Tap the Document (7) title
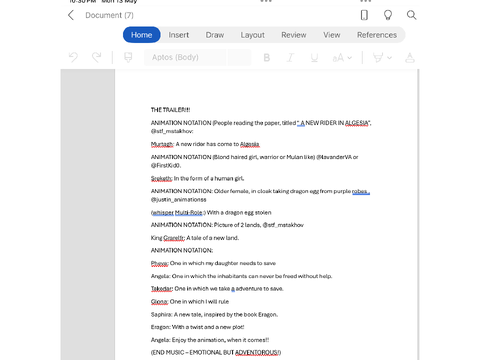Image resolution: width=480 pixels, height=360 pixels. pos(109,15)
